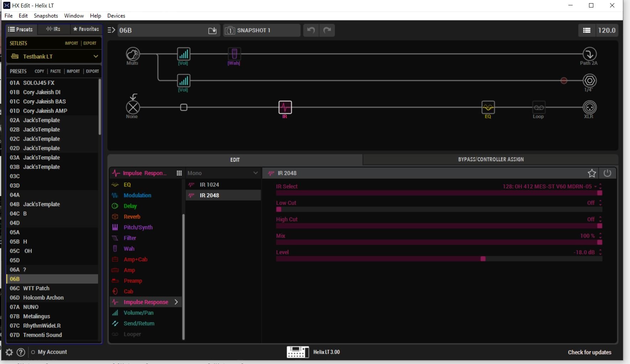Viewport: 630px width, 364px height.
Task: Open settings with the gear icon
Action: pyautogui.click(x=9, y=352)
